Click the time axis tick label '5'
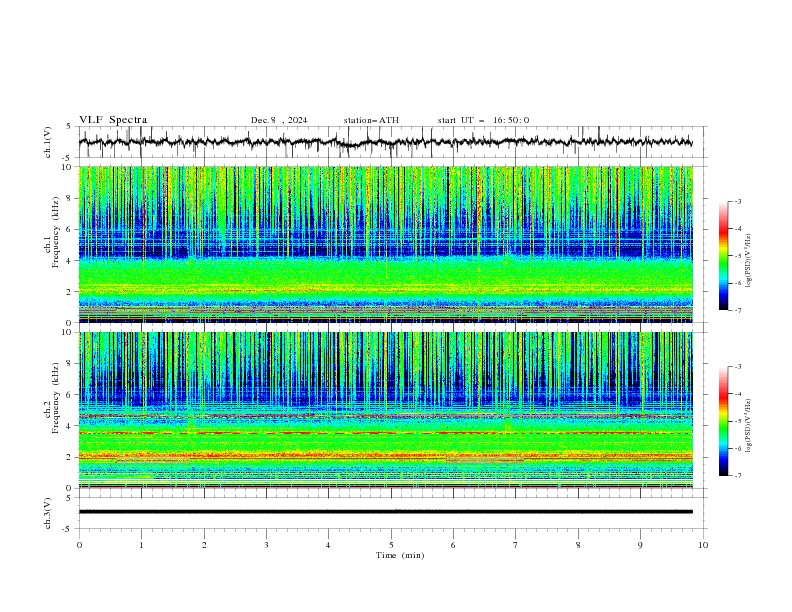The image size is (792, 612). (x=391, y=545)
